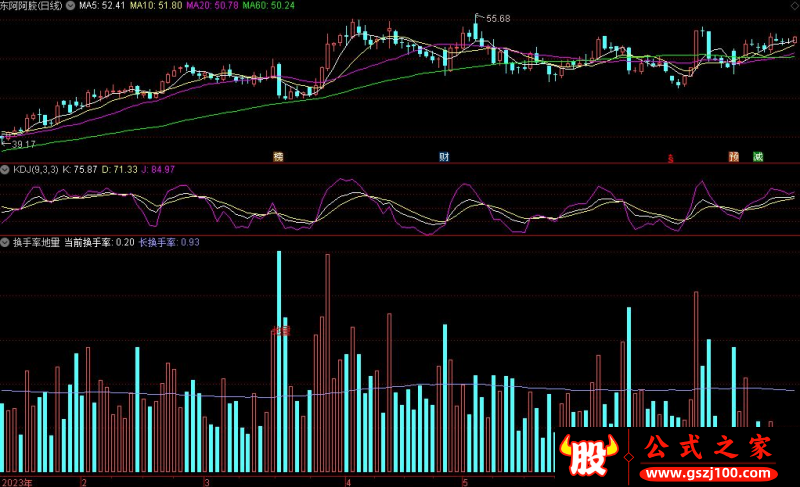800x487 pixels.
Task: Click the J: 84.97 value
Action: click(158, 169)
